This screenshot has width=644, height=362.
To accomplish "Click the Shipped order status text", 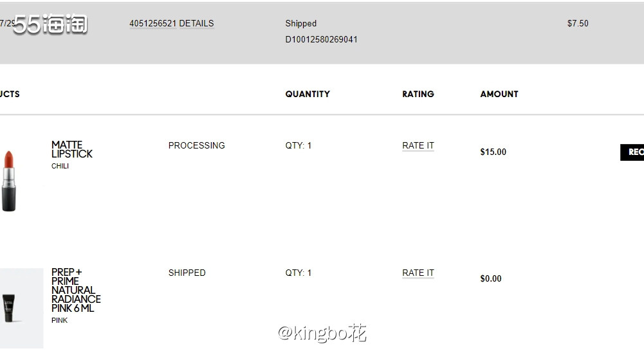I will coord(300,23).
